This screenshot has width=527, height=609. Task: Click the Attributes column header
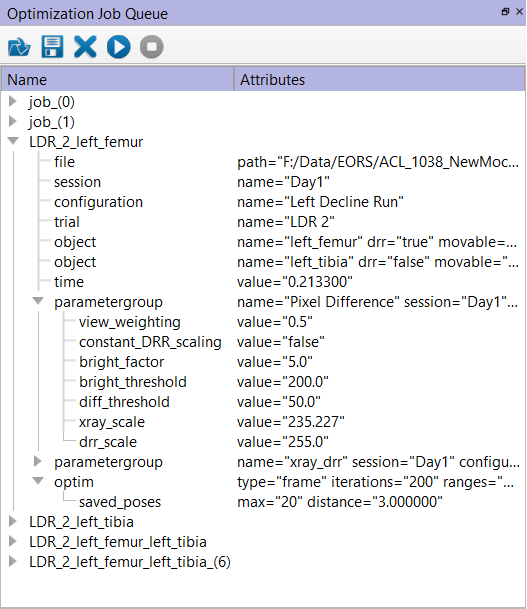(379, 80)
